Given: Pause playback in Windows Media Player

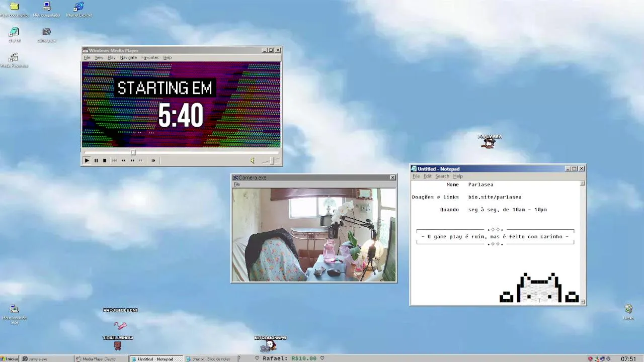Looking at the screenshot, I should click(x=96, y=160).
